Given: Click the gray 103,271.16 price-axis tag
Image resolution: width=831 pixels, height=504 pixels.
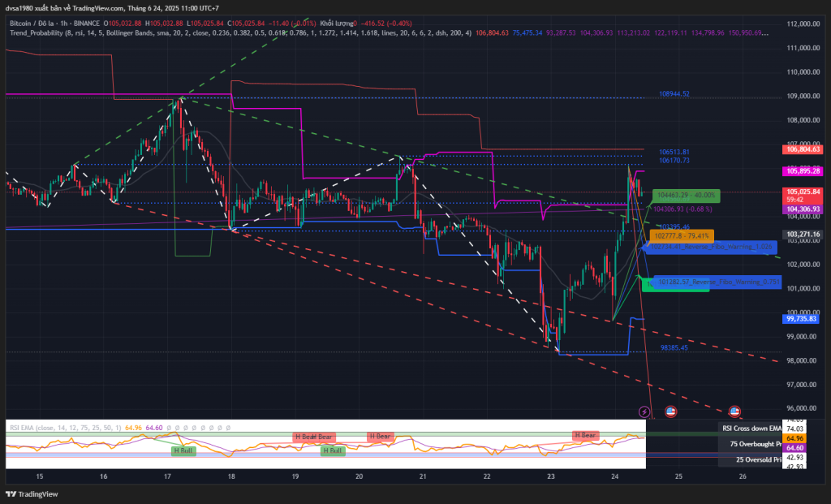Looking at the screenshot, I should tap(803, 235).
